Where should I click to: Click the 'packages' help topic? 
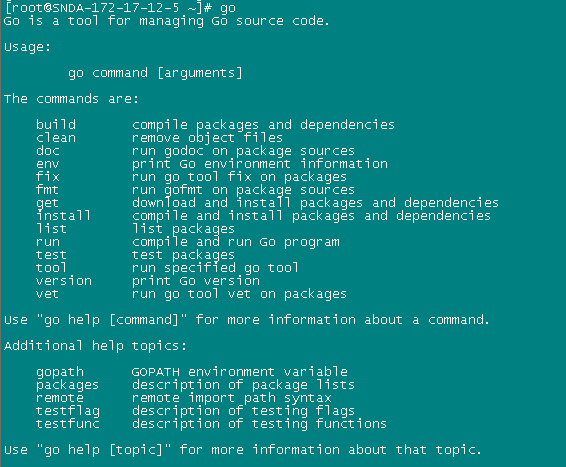tap(68, 385)
